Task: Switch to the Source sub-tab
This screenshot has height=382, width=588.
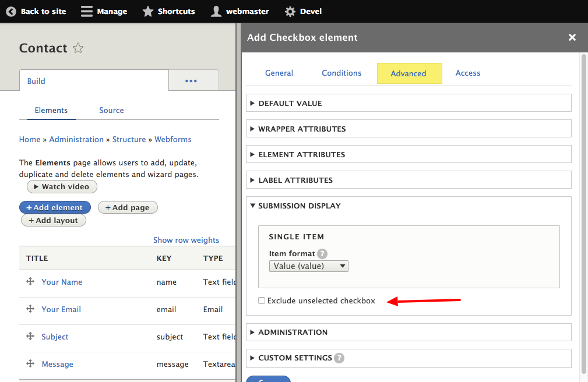Action: (111, 110)
